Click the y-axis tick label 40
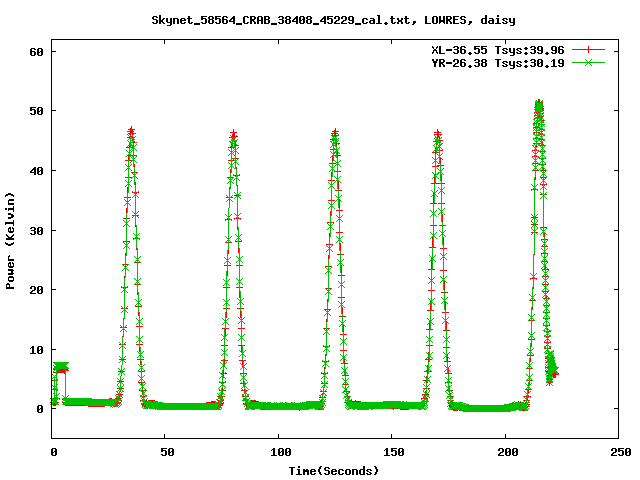This screenshot has height=480, width=640. [36, 171]
